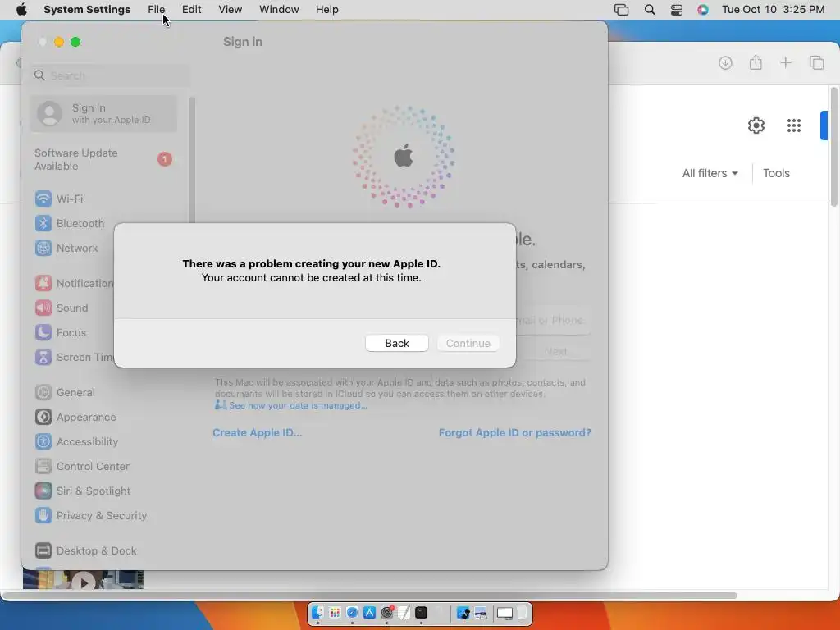
Task: Click Tools on the Safari page
Action: pyautogui.click(x=776, y=173)
